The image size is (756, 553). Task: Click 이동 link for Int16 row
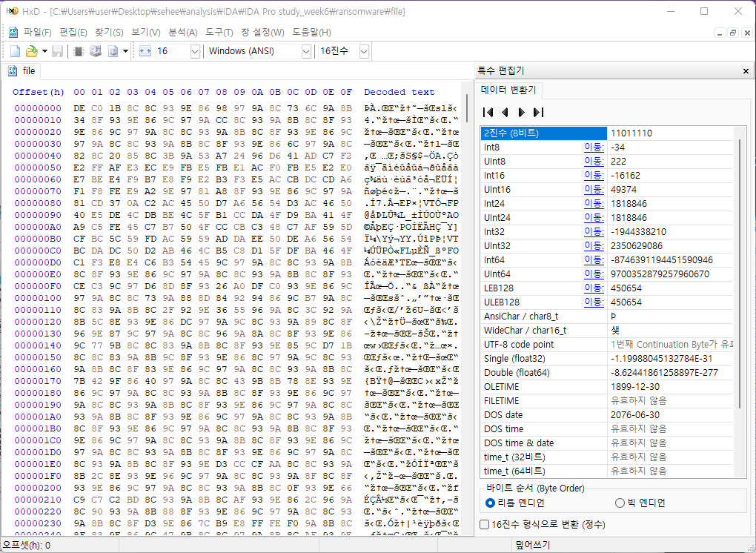(594, 176)
